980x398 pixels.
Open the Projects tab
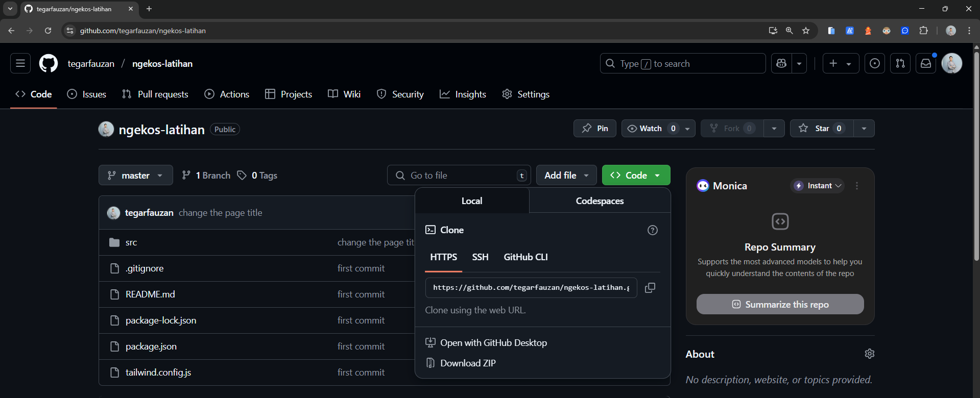289,94
